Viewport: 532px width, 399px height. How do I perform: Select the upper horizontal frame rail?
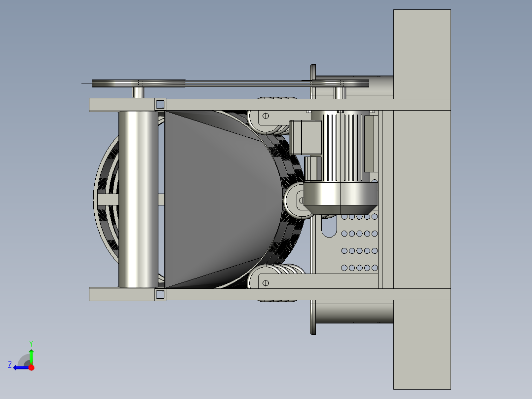tap(270, 105)
